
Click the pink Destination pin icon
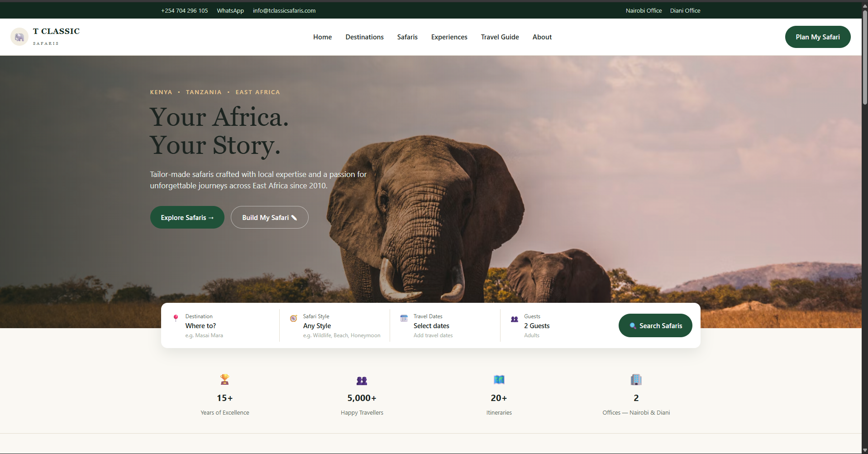(x=176, y=318)
